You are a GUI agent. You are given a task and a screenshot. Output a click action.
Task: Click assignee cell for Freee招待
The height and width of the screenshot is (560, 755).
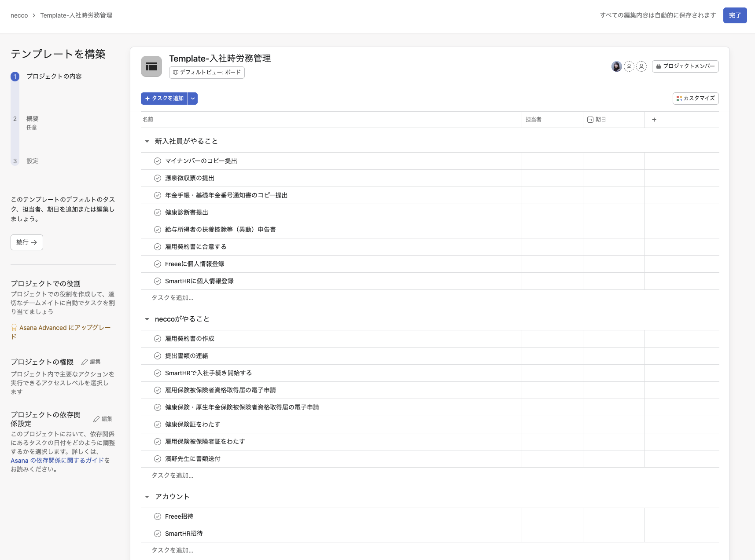pos(552,516)
